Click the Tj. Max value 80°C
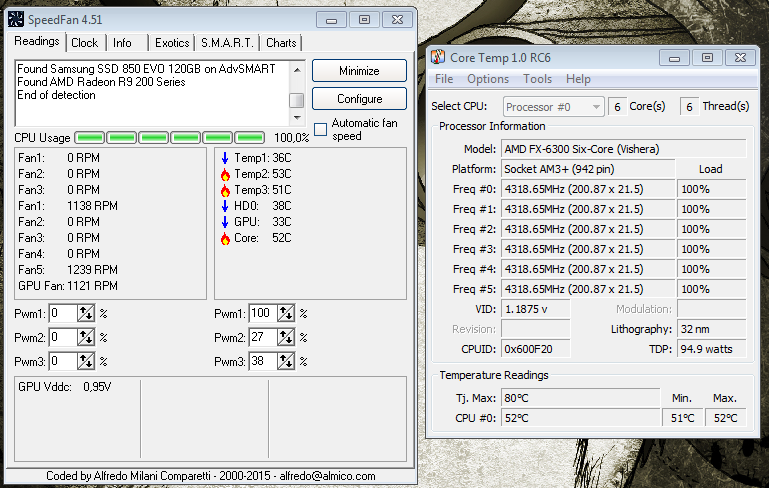The image size is (769, 488). coord(580,398)
